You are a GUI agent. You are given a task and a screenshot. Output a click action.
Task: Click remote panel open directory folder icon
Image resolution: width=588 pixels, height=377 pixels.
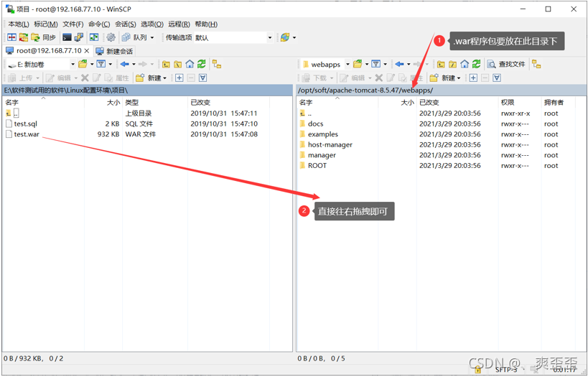tap(358, 64)
